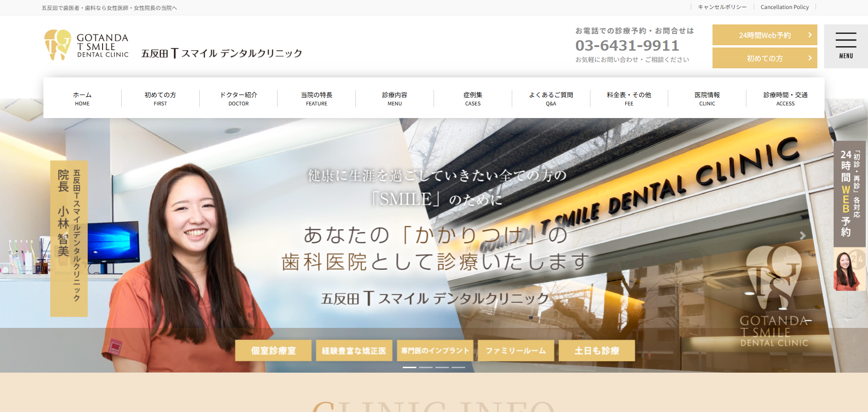The image size is (868, 412).
Task: Click arrow on 24時間Web予約 button
Action: (x=810, y=35)
